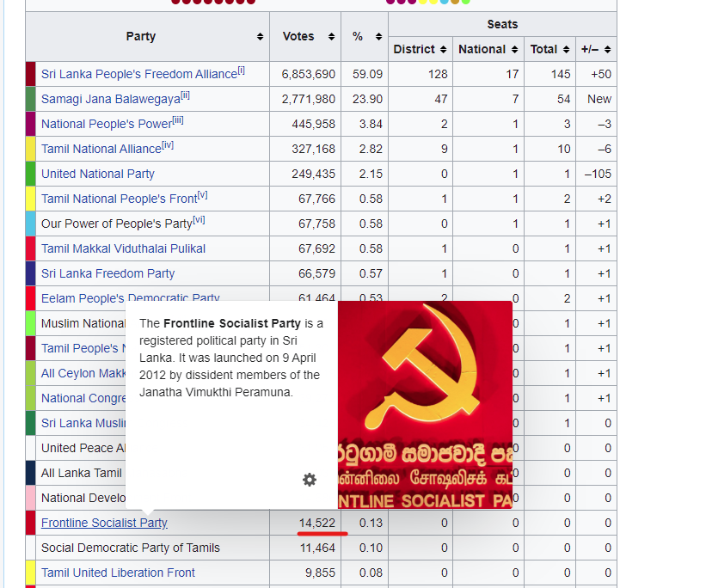Open Frontline Socialist Party hammer-and-sickle image

(425, 405)
